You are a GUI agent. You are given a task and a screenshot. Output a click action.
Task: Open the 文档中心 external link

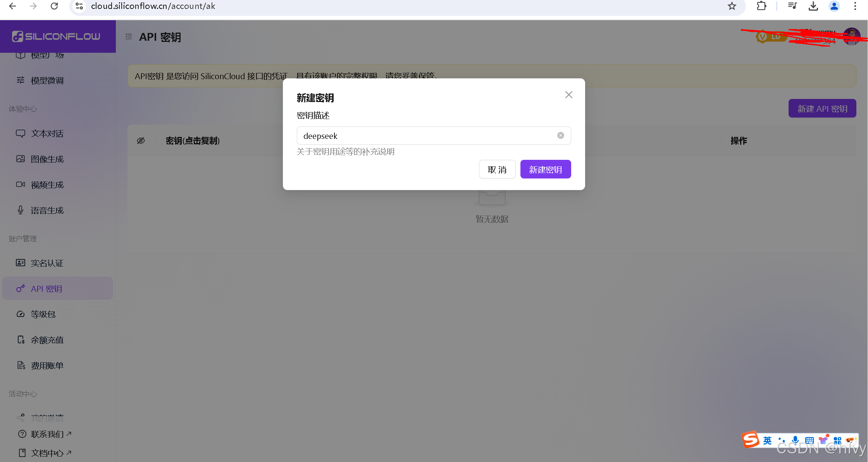tap(47, 453)
